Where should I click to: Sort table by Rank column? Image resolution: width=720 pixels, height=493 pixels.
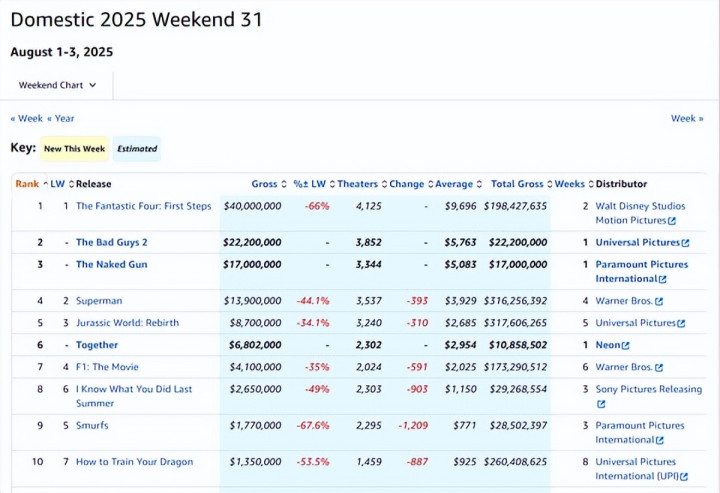[31, 184]
